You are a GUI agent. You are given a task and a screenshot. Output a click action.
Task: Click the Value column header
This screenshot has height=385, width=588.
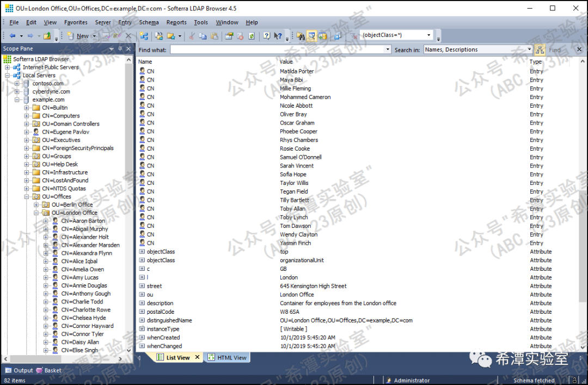[x=286, y=62]
